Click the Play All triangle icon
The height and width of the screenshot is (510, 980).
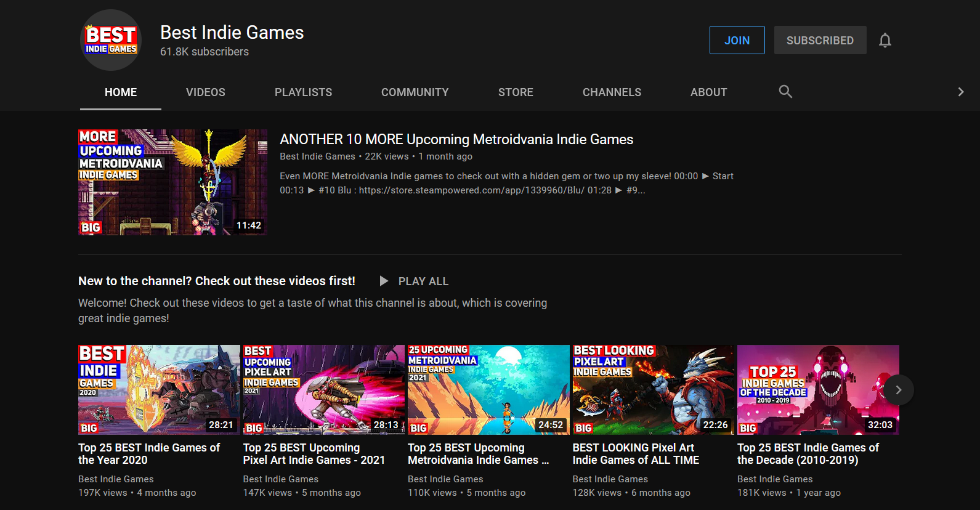(384, 281)
